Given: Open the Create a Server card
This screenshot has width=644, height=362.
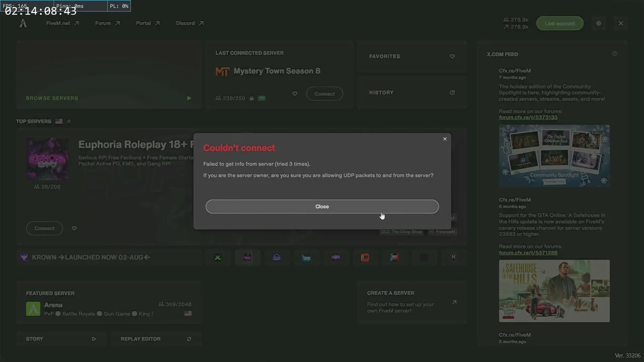Looking at the screenshot, I should tap(412, 303).
